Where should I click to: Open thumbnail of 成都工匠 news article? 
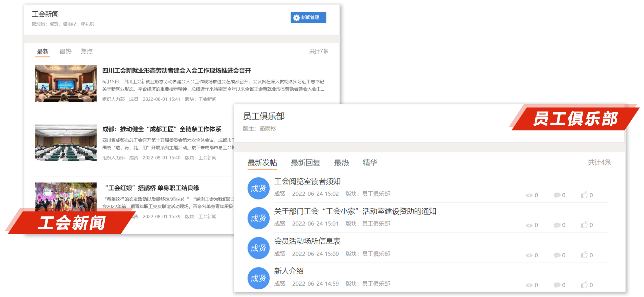(66, 142)
